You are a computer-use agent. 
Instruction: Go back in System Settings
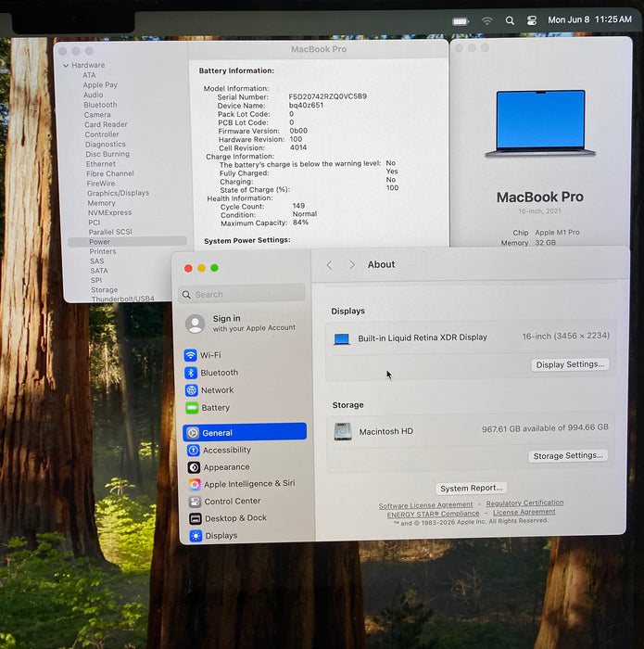(x=330, y=265)
